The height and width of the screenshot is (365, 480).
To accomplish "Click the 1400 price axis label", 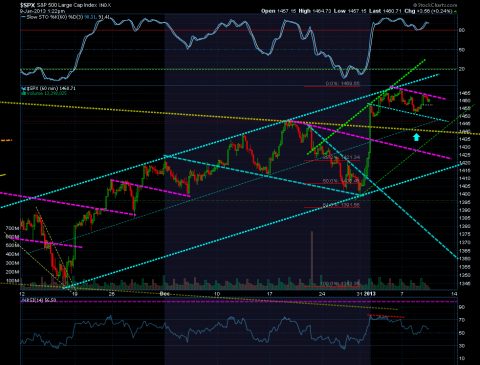I will coord(465,194).
